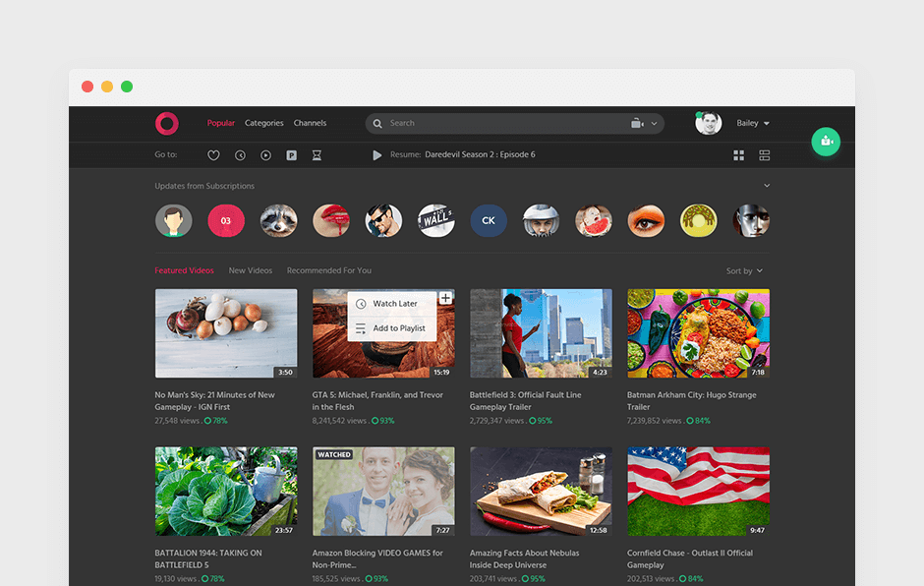Open the liked videos heart icon
The width and height of the screenshot is (924, 586).
tap(213, 155)
